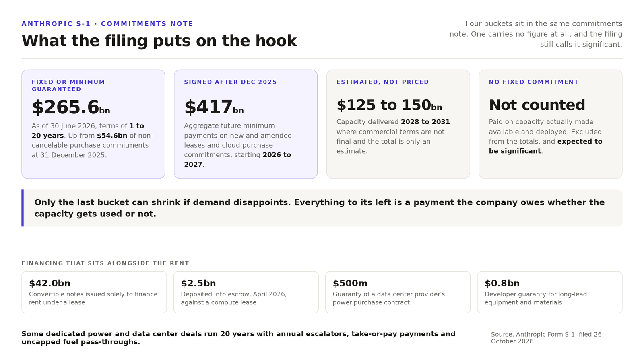Click "Deposited into escrow, April 2026" description
644x362 pixels.
[234, 298]
